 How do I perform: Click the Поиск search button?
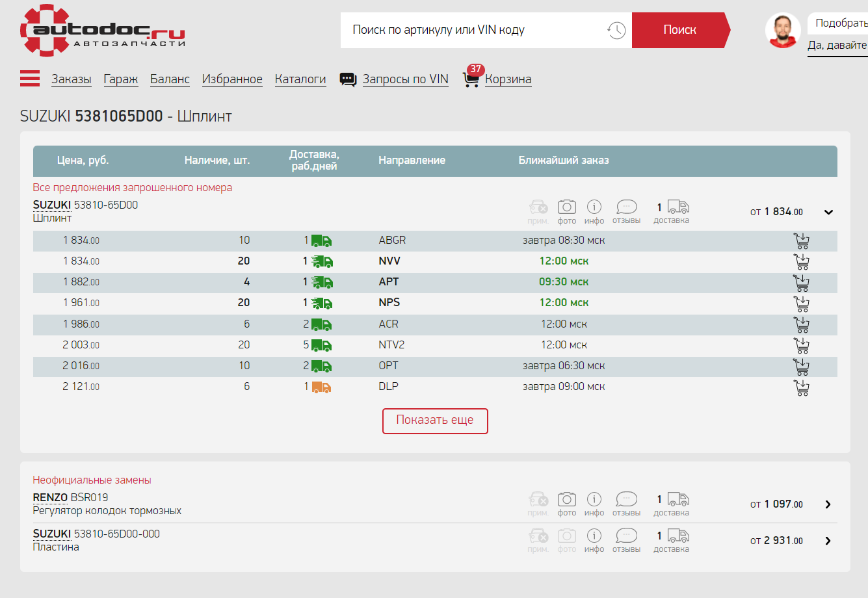(680, 30)
